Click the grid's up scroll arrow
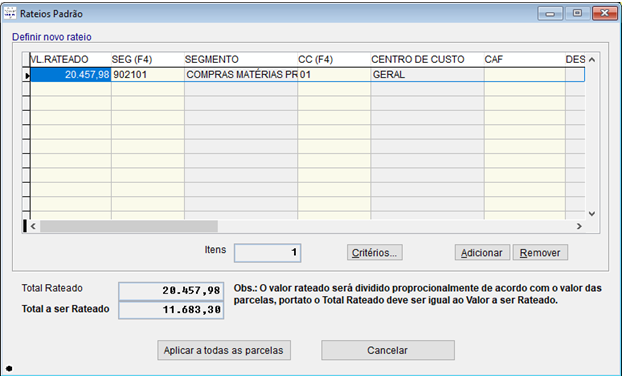The height and width of the screenshot is (376, 623). [x=592, y=60]
